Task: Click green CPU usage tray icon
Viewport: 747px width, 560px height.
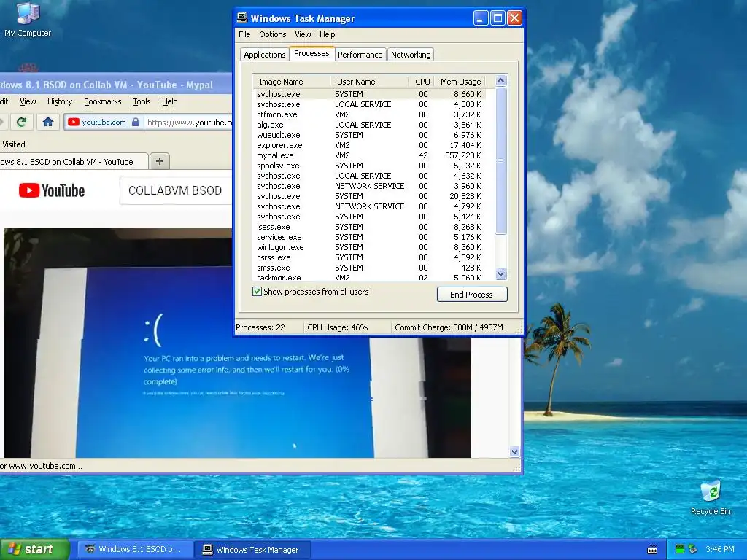Action: tap(679, 549)
